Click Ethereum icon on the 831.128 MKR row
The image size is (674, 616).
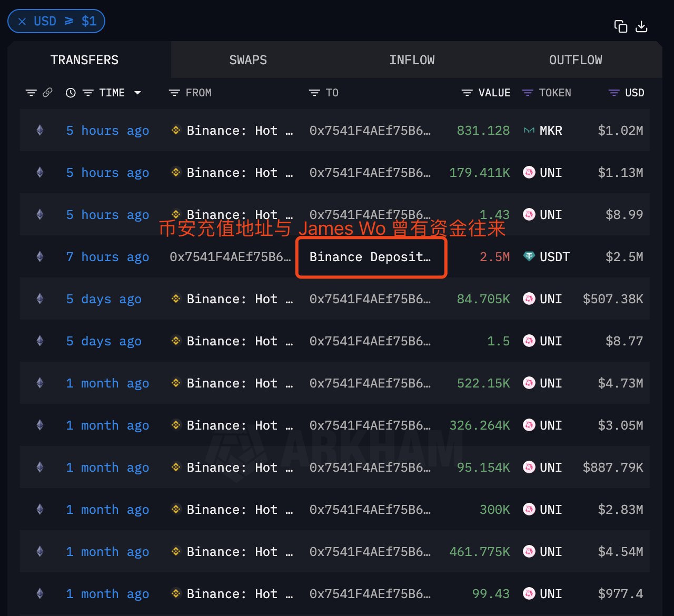point(40,131)
